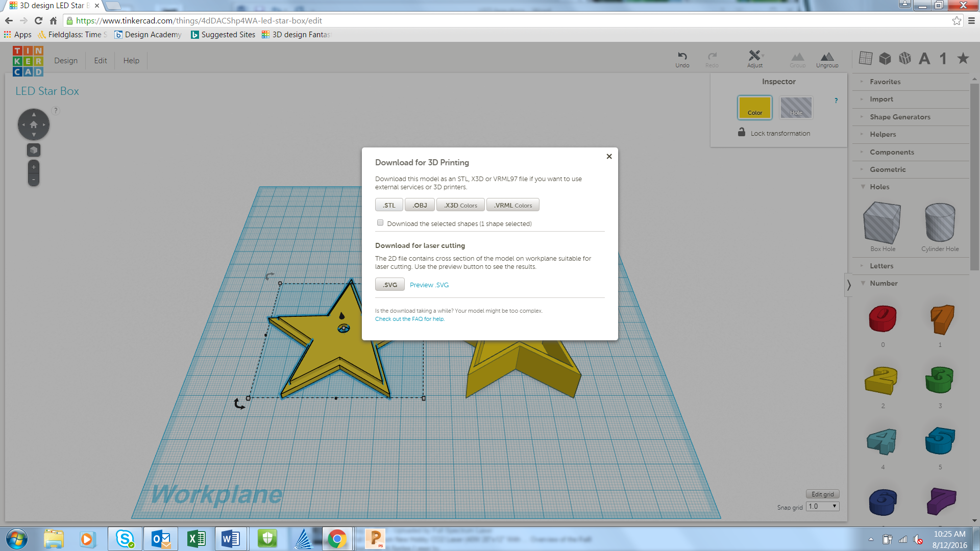
Task: Toggle the Hole option in Inspector
Action: coord(796,108)
